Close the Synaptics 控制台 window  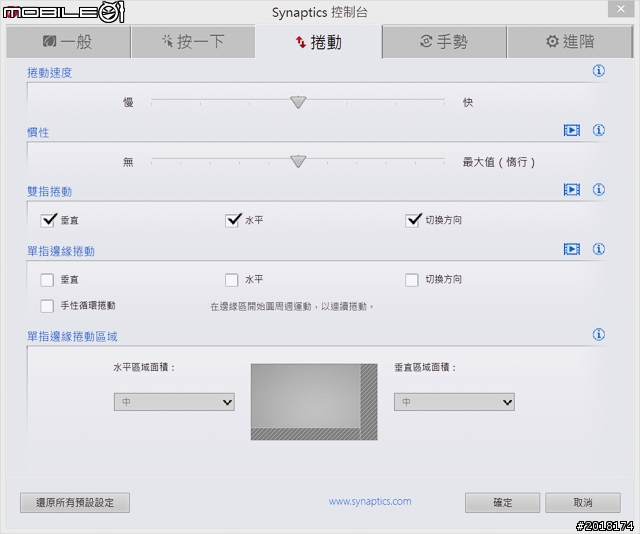coord(621,9)
